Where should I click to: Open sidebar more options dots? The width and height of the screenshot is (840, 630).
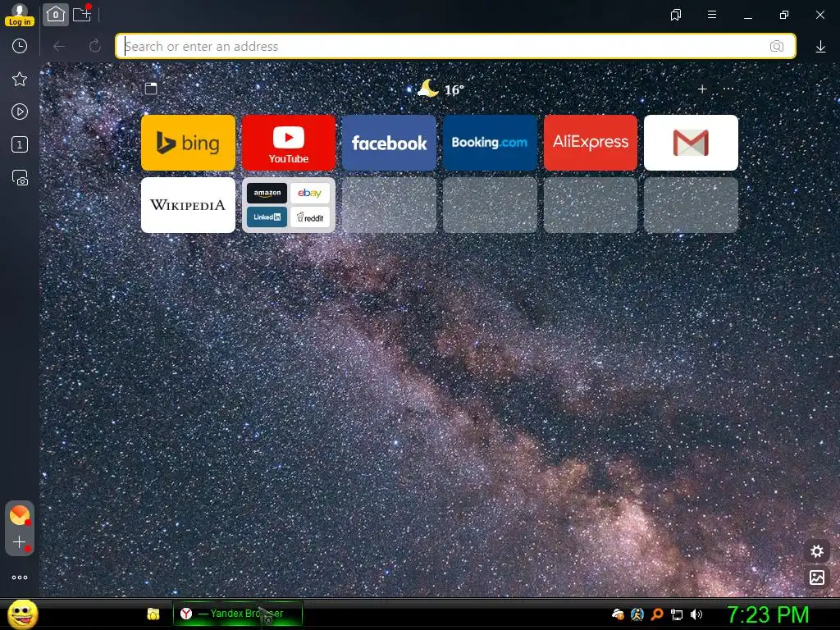pos(20,577)
